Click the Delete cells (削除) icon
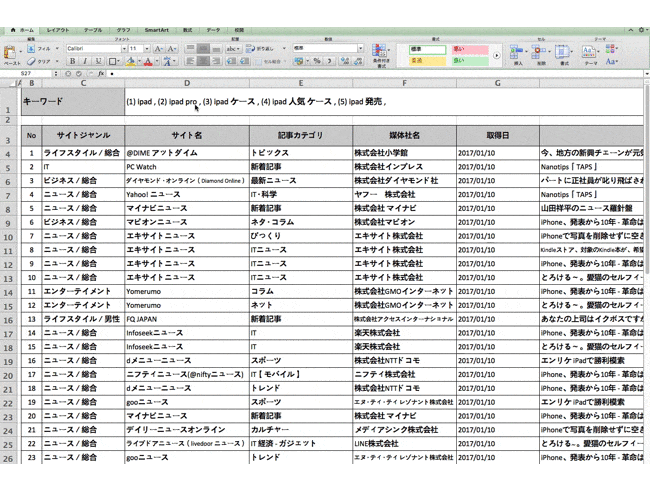Viewport: 650px width, 490px height. click(539, 52)
